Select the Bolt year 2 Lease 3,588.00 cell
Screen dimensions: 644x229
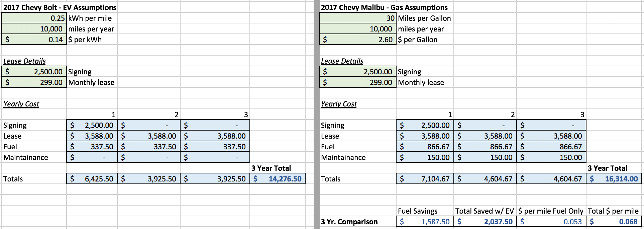tap(149, 136)
